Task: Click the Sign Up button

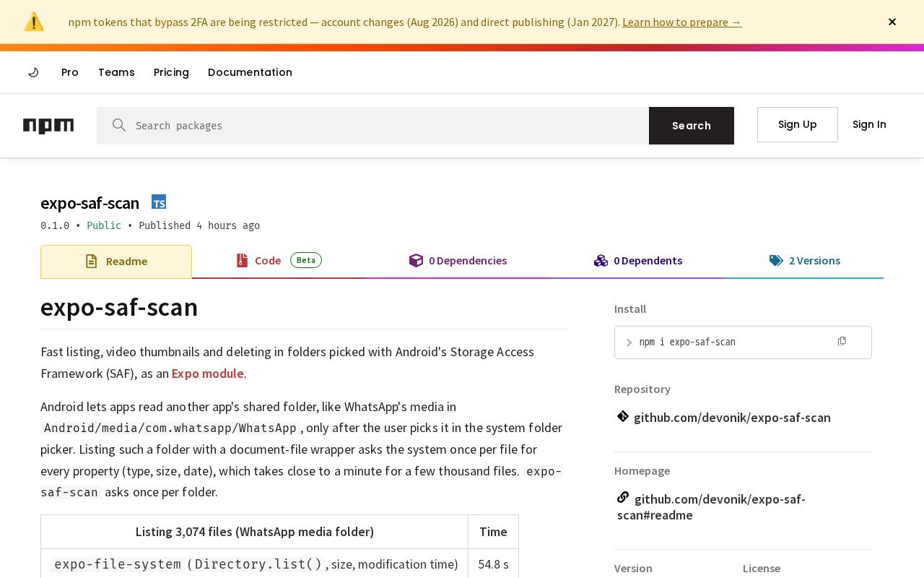Action: point(798,124)
